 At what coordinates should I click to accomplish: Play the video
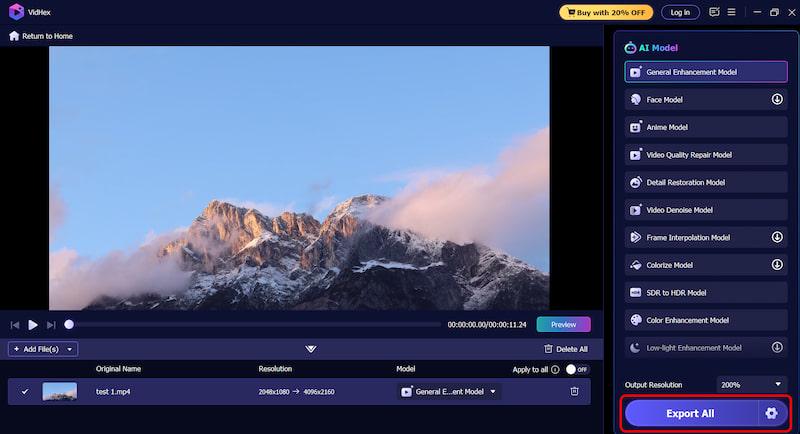[33, 325]
